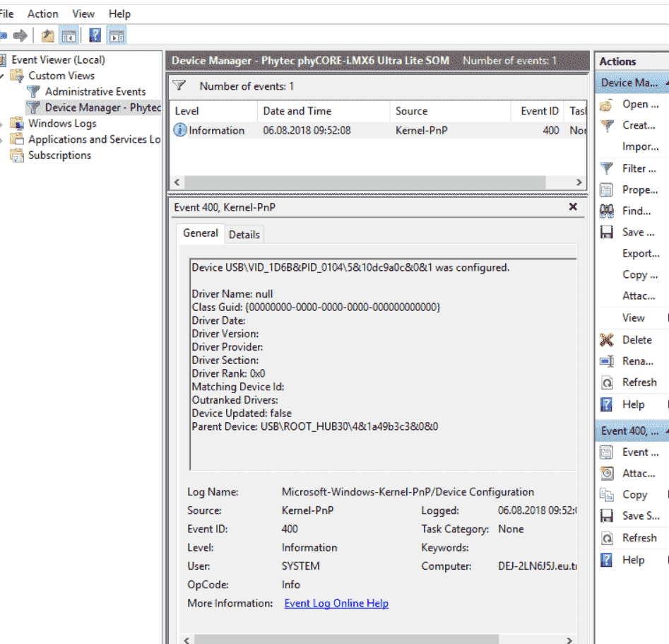Refresh in the Event 400 actions section
Image resolution: width=669 pixels, height=644 pixels.
point(629,538)
